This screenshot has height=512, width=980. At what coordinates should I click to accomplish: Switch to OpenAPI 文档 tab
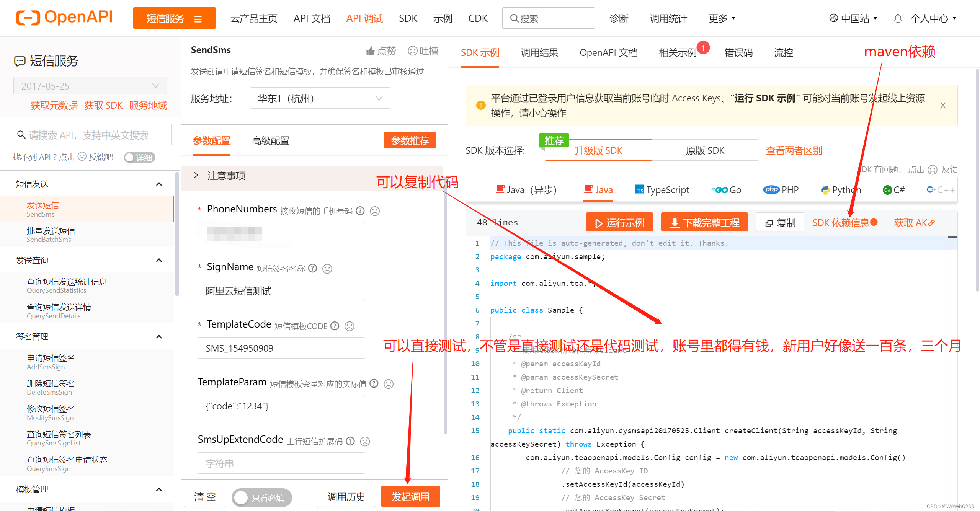608,52
